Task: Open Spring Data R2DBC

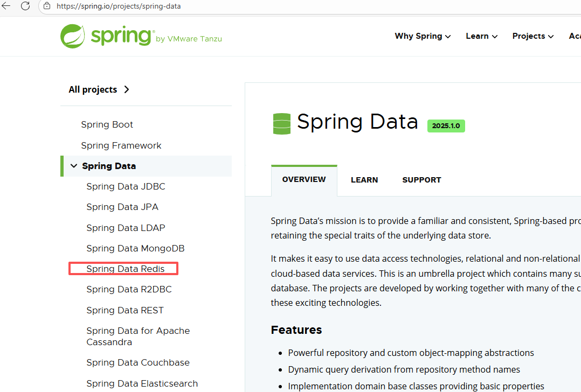Action: [129, 290]
